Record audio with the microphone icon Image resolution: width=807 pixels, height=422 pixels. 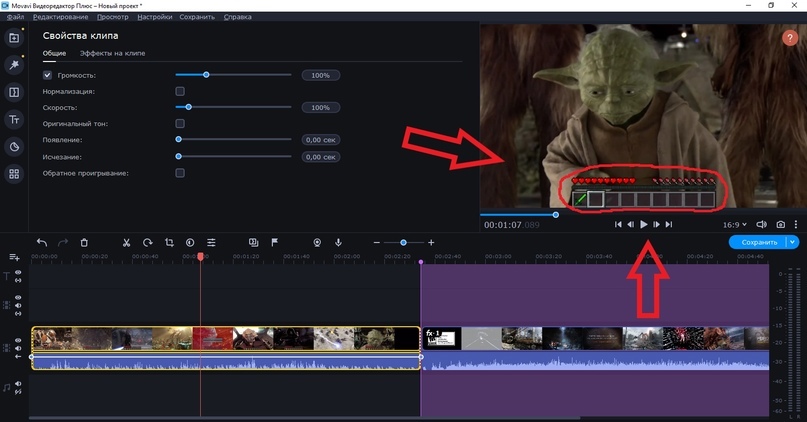click(338, 242)
